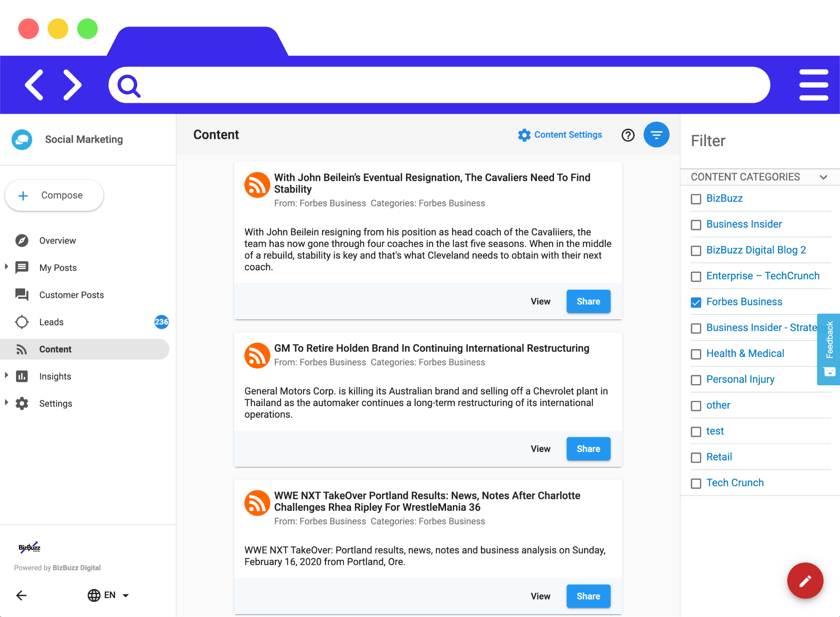840x617 pixels.
Task: Expand the Settings tree arrow
Action: tap(6, 403)
